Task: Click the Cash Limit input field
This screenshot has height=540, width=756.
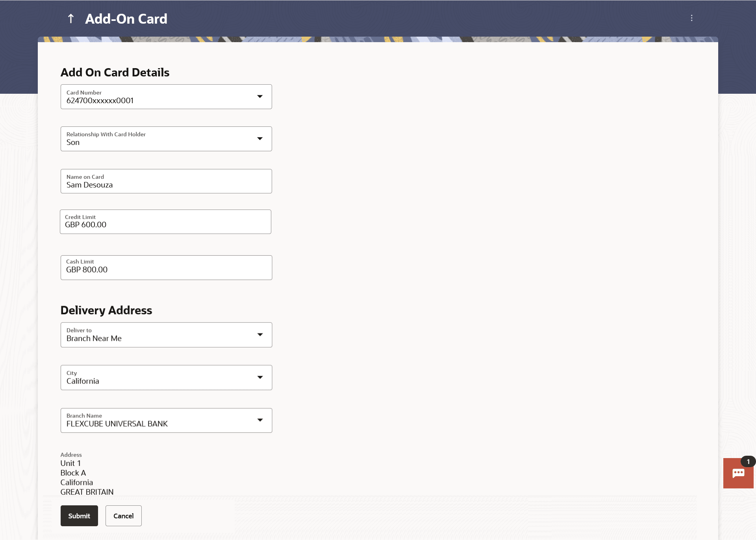Action: point(166,268)
